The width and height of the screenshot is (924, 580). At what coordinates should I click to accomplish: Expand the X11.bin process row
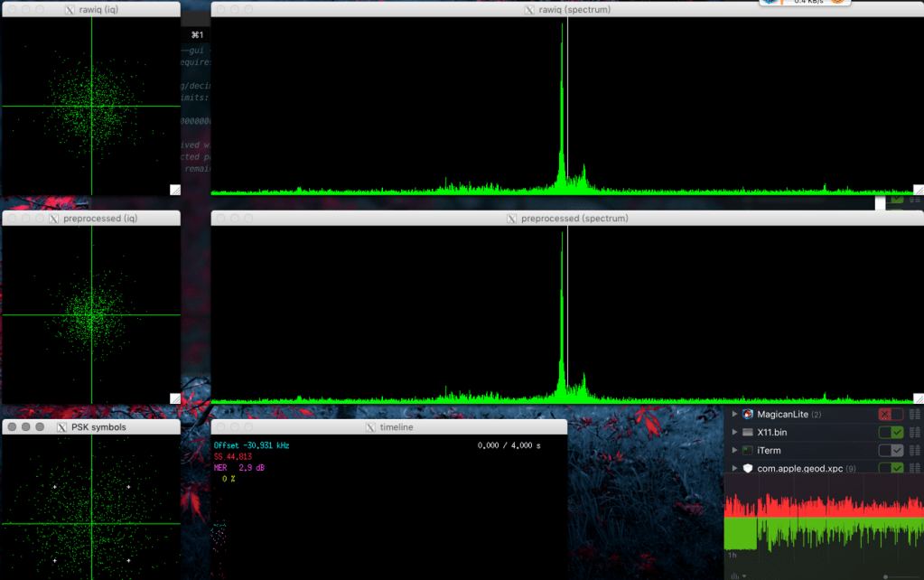coord(734,433)
